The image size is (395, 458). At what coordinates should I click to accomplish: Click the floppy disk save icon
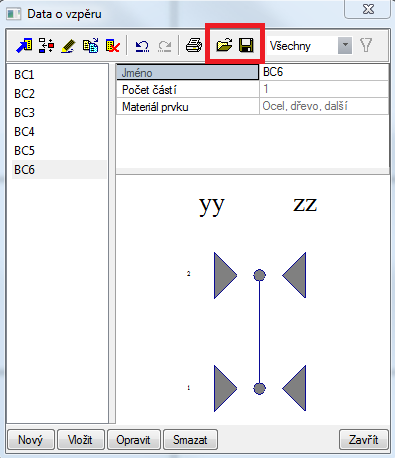[246, 45]
